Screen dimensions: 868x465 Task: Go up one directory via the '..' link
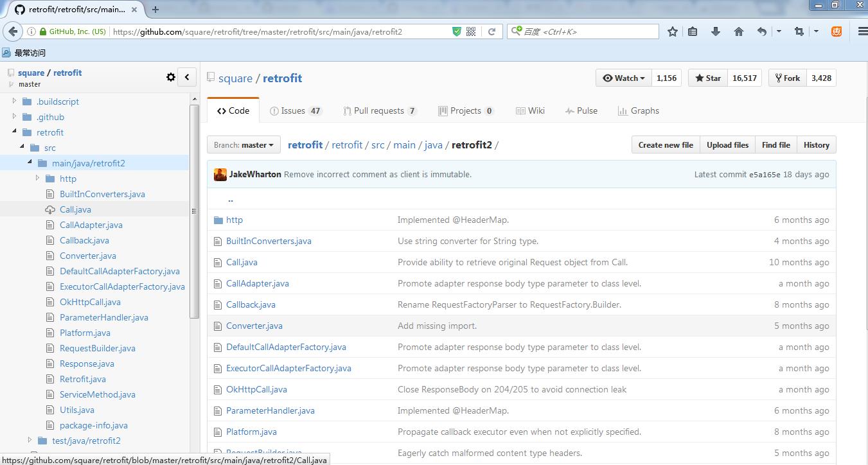tap(231, 199)
